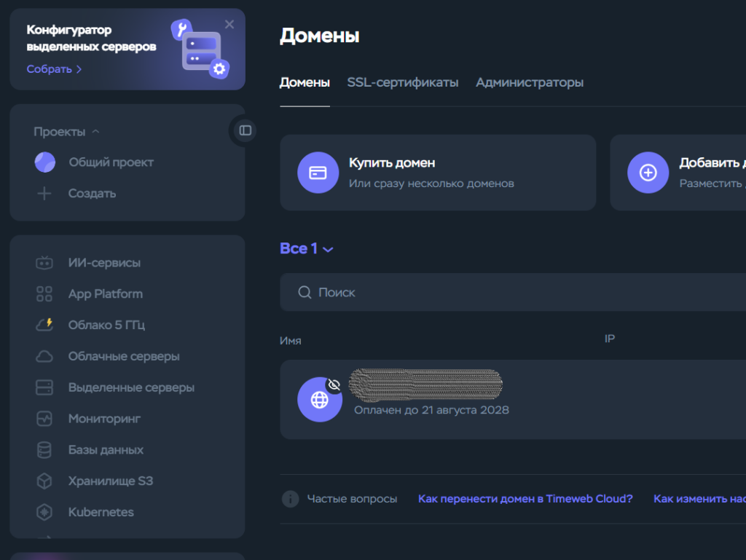The width and height of the screenshot is (746, 560).
Task: Click the configurator server illustration icon
Action: [200, 50]
